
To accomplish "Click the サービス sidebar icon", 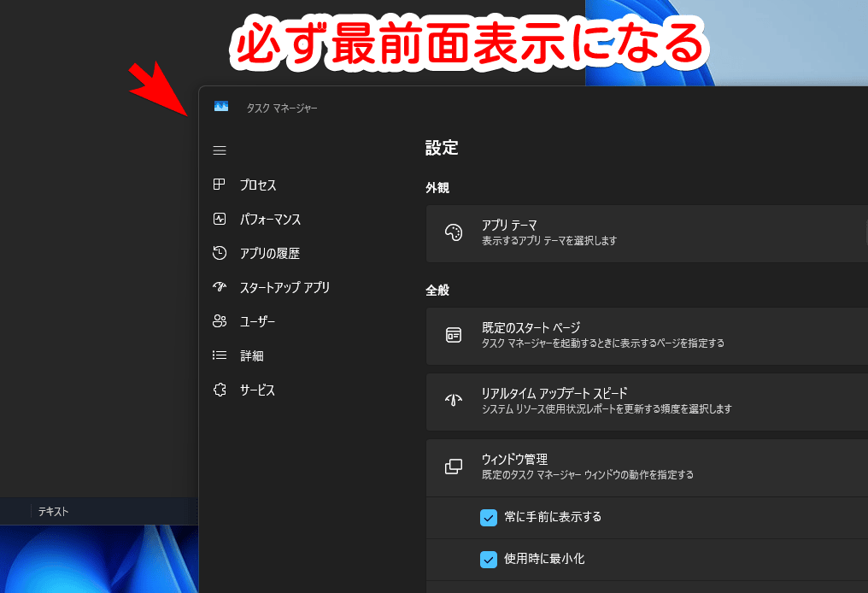I will coord(220,390).
